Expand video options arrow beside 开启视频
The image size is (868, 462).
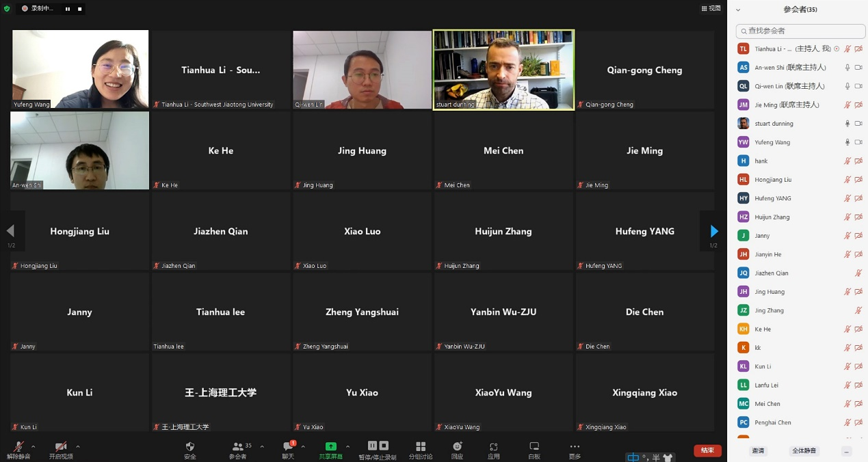pos(78,446)
